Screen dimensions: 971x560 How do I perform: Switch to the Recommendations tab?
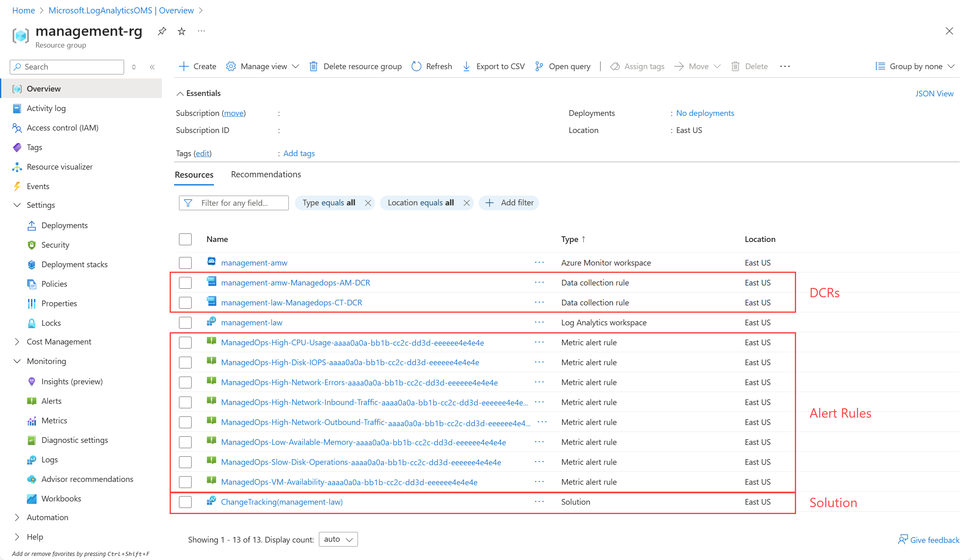(x=266, y=174)
